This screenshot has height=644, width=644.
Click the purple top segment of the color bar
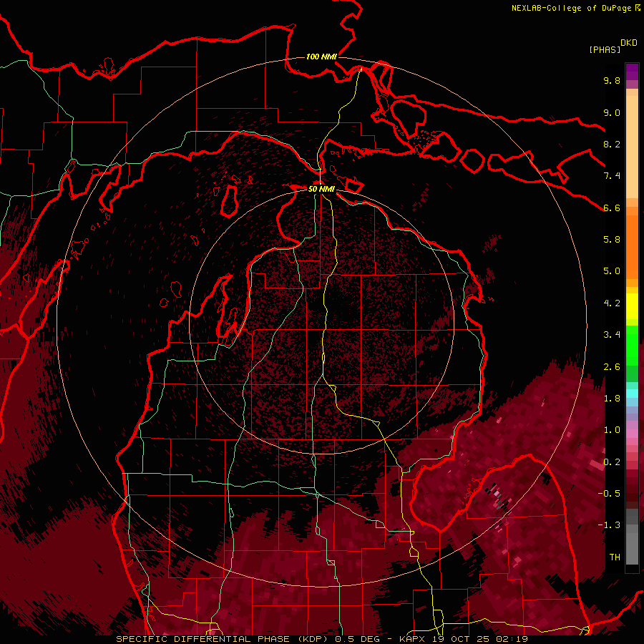[632, 72]
